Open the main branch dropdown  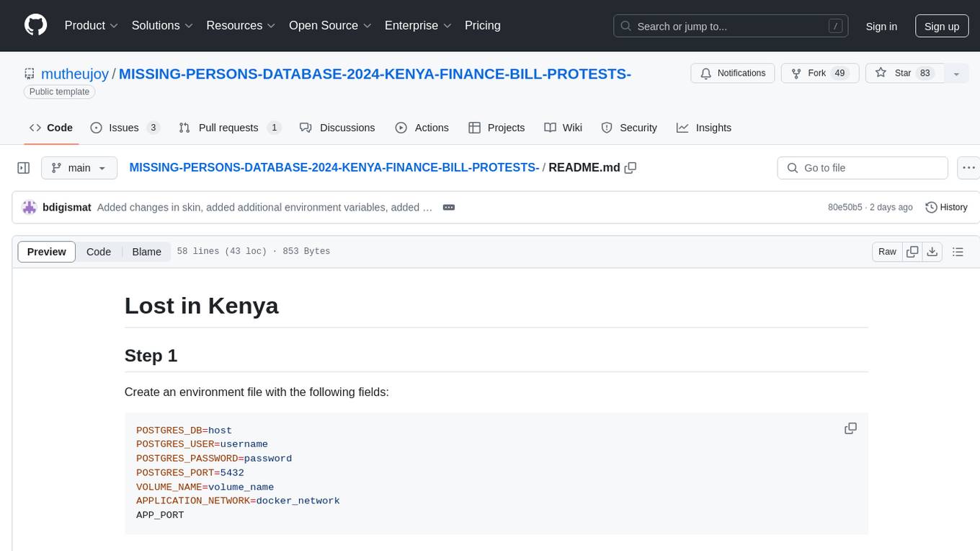pyautogui.click(x=79, y=168)
